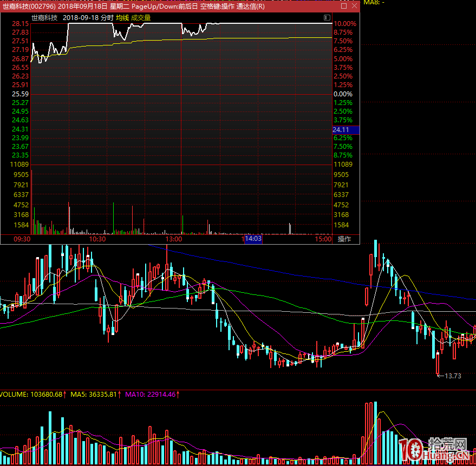Click the 23.67 price axis label

tap(21, 147)
